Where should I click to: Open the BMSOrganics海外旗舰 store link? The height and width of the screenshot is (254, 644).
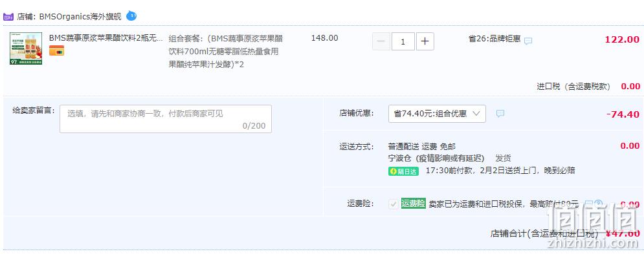(80, 17)
